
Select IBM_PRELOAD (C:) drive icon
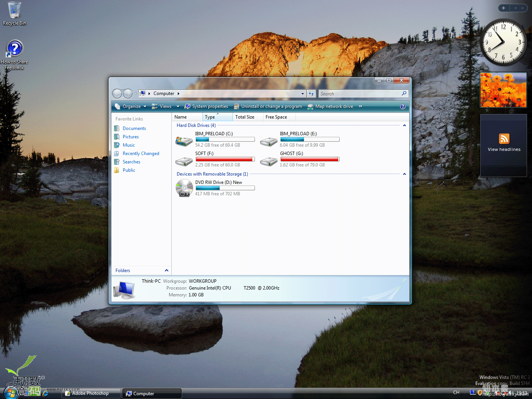pyautogui.click(x=184, y=141)
